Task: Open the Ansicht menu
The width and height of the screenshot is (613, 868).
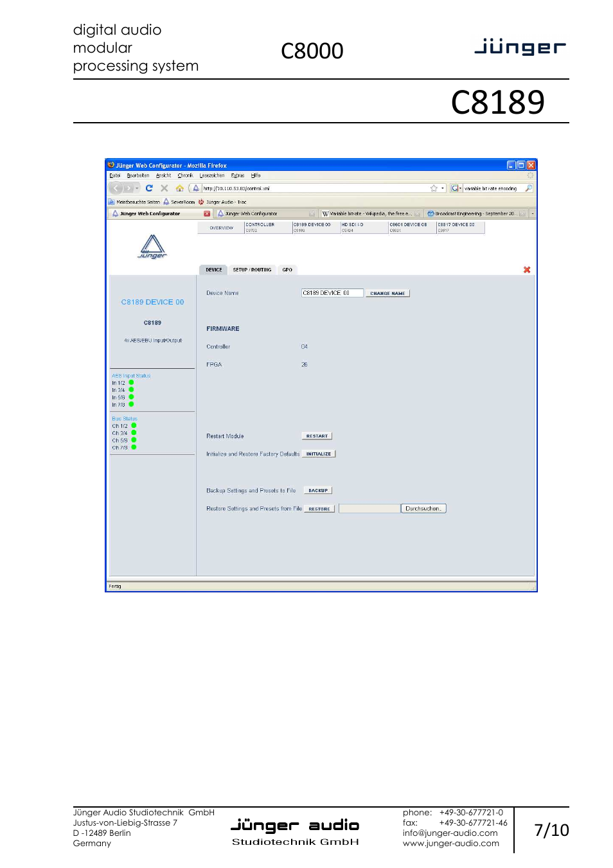Action: coord(164,175)
